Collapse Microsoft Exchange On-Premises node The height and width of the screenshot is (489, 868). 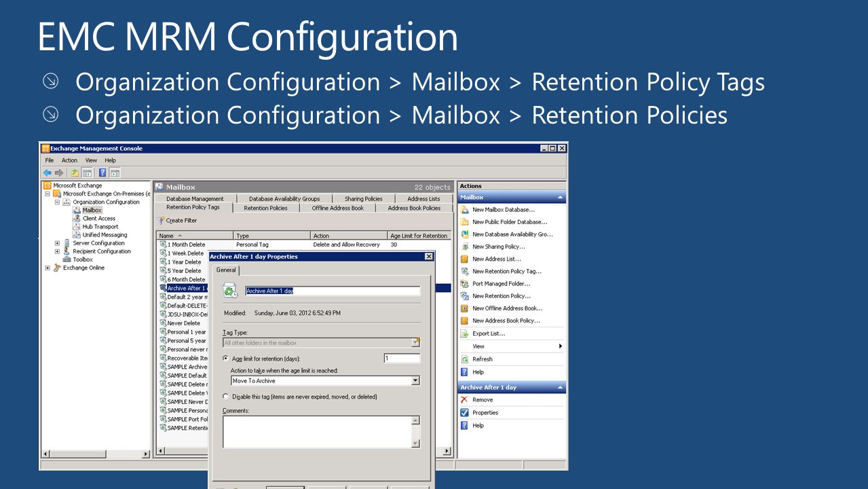[x=48, y=194]
